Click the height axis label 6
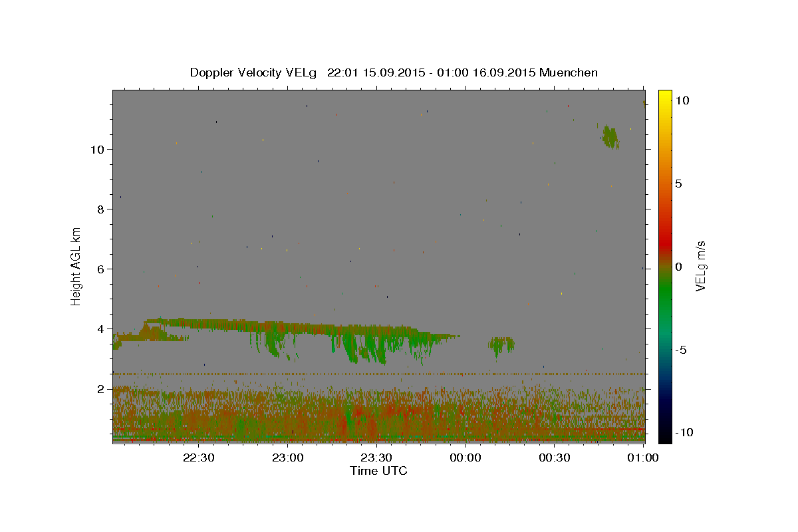This screenshot has width=798, height=532. (100, 269)
